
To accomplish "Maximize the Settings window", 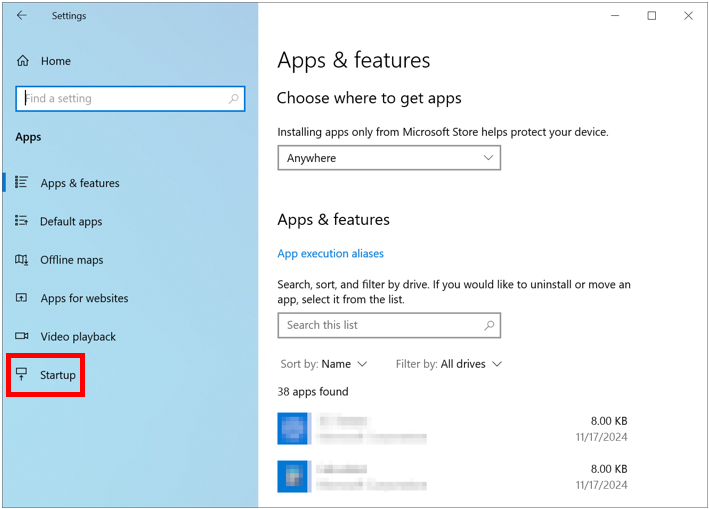I will [652, 15].
